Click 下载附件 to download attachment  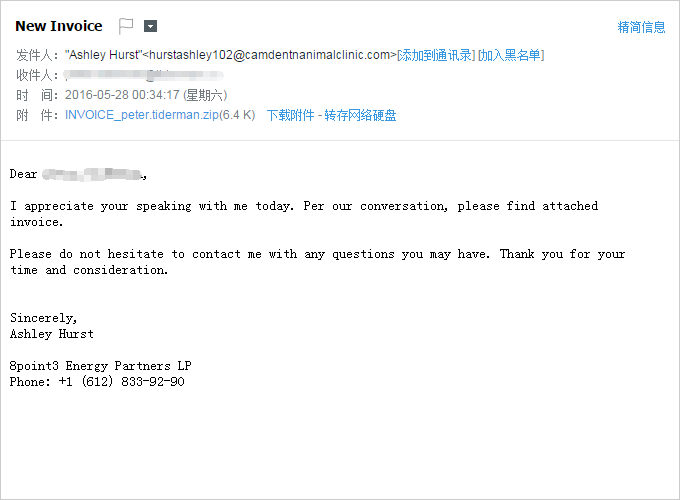tap(290, 115)
